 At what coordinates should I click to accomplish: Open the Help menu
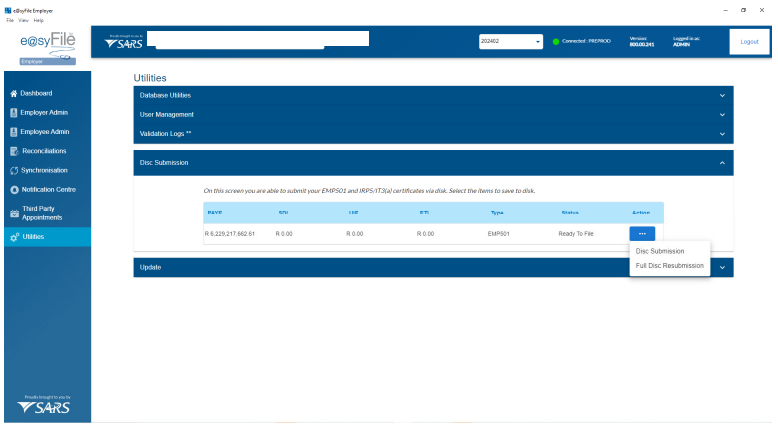pos(39,20)
